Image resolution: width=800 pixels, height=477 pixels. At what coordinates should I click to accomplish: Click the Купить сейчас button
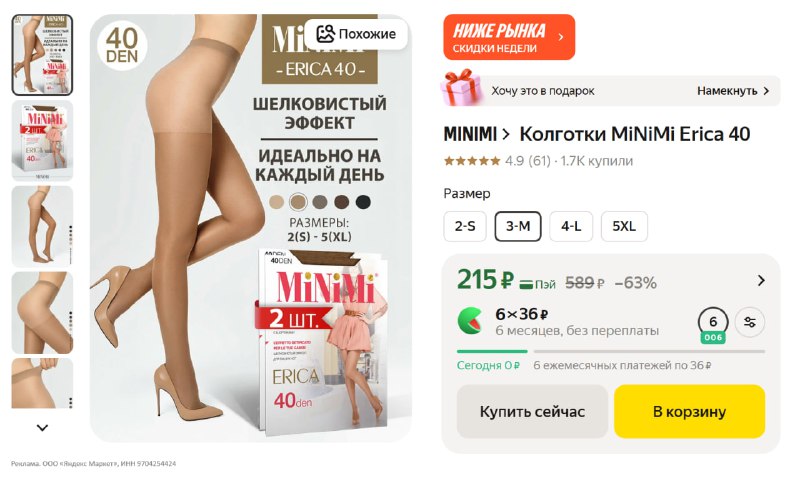click(x=532, y=411)
